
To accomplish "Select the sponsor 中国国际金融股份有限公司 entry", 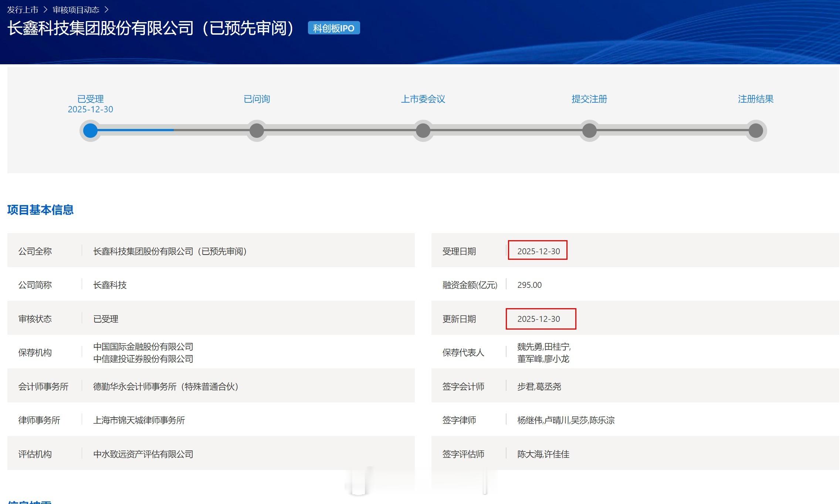I will click(143, 347).
